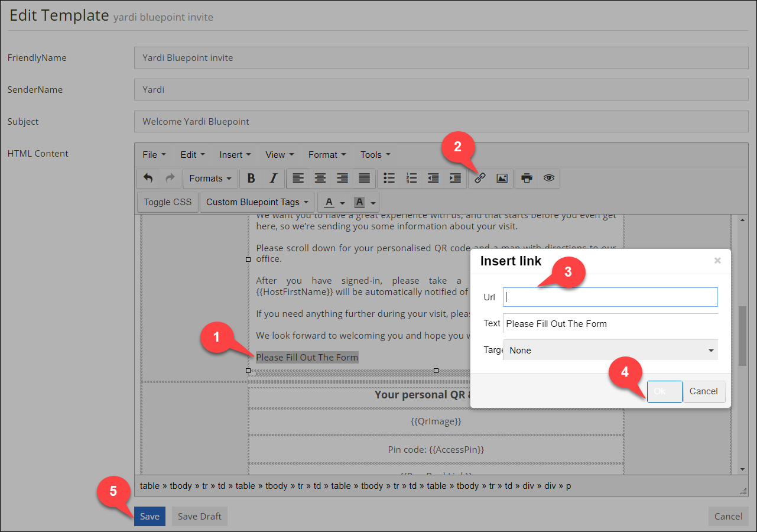Center align the text
Viewport: 757px width, 532px height.
point(320,178)
